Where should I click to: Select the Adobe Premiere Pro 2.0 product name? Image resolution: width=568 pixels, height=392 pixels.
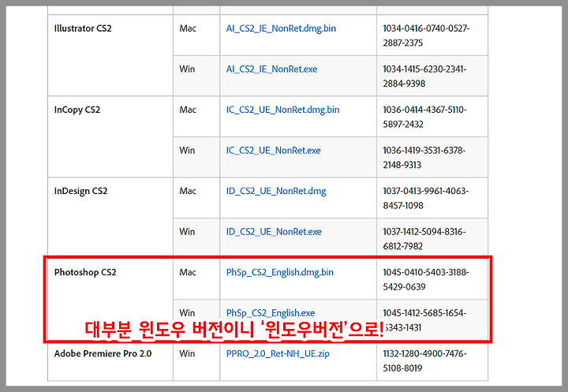[x=103, y=353]
